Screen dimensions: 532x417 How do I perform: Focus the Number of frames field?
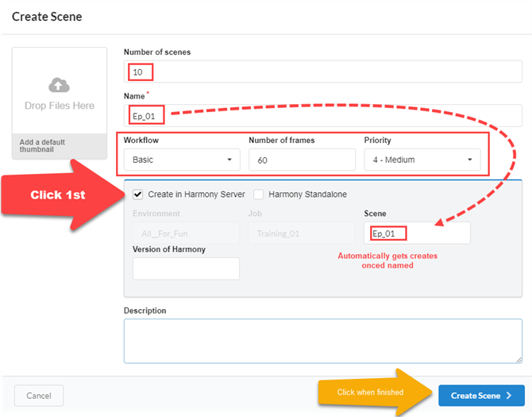pos(302,160)
